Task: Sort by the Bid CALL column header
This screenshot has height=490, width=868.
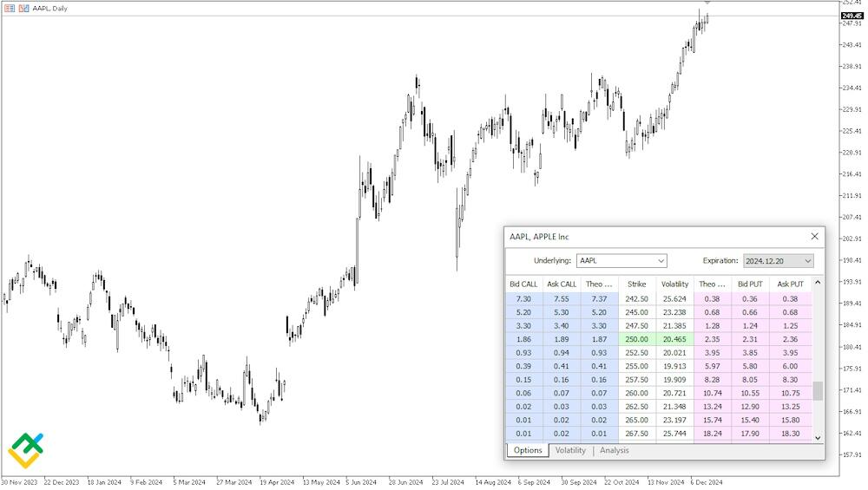Action: point(523,284)
